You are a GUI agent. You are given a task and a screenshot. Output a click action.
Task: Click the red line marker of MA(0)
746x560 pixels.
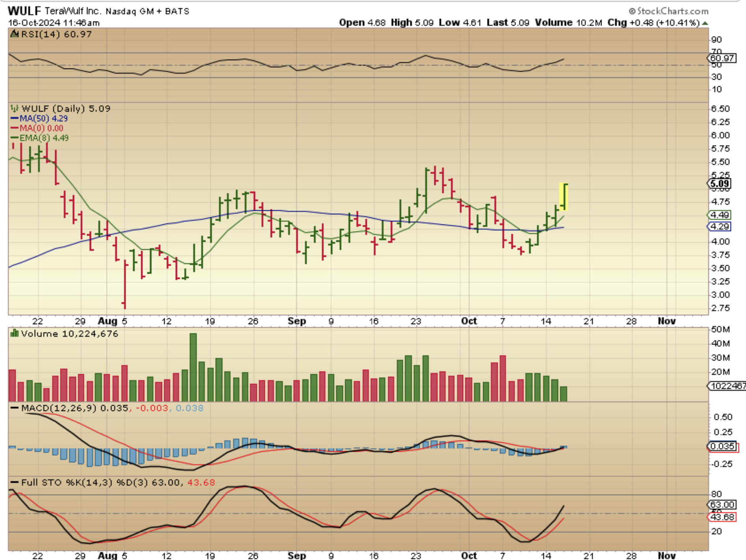(15, 128)
